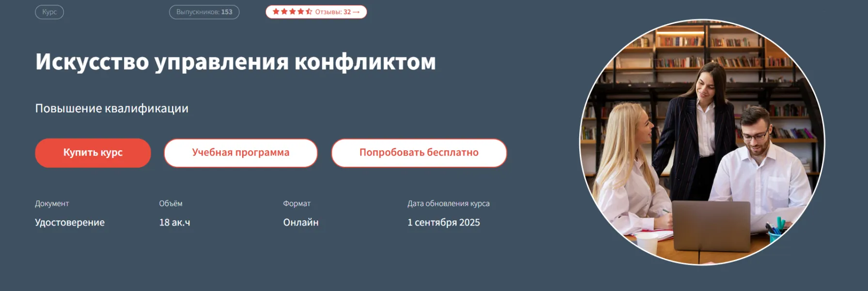Select the Удостоверение value
This screenshot has height=291, width=868.
(x=70, y=223)
